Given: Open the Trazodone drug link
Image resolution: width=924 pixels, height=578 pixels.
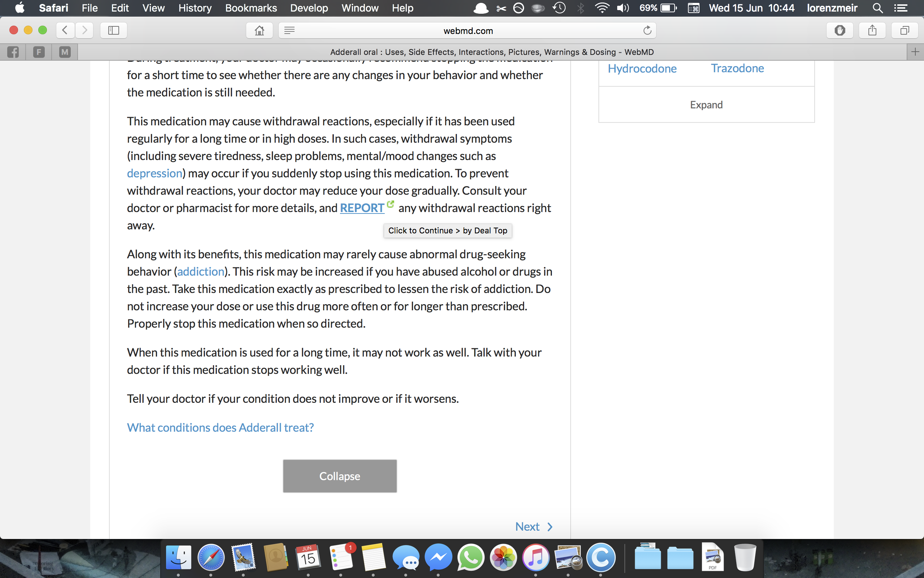Looking at the screenshot, I should coord(737,68).
